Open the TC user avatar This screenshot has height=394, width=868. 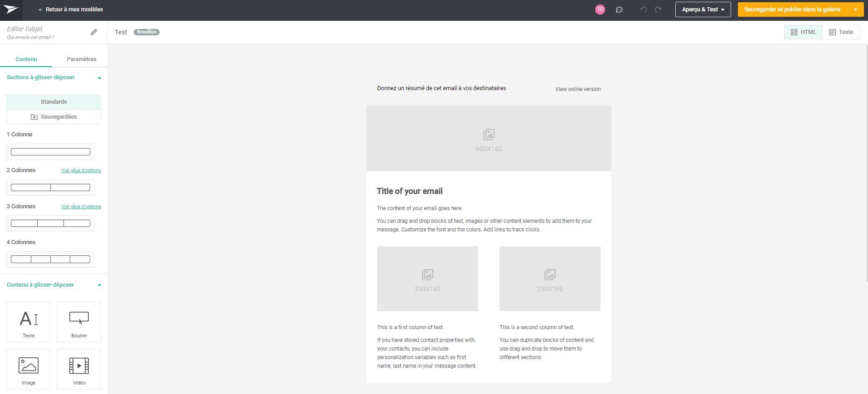click(x=600, y=10)
